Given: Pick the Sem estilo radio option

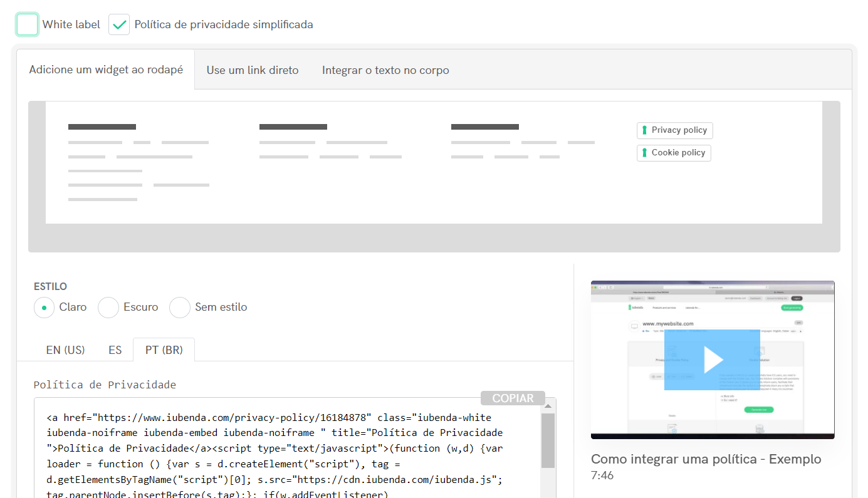Looking at the screenshot, I should (x=180, y=308).
